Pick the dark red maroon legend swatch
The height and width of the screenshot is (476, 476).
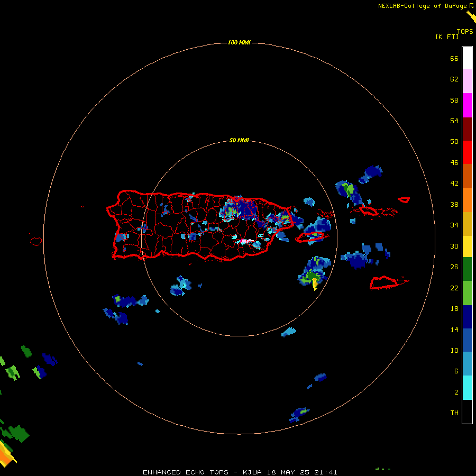coord(467,129)
